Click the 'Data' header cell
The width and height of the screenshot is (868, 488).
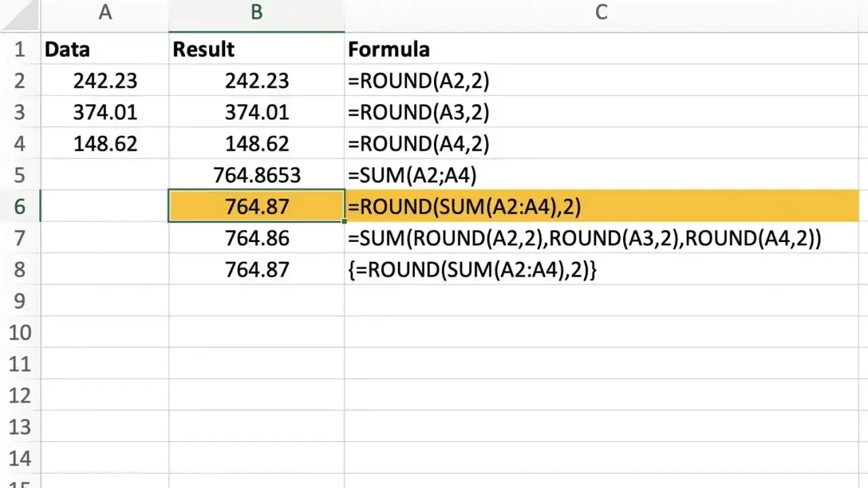point(105,49)
